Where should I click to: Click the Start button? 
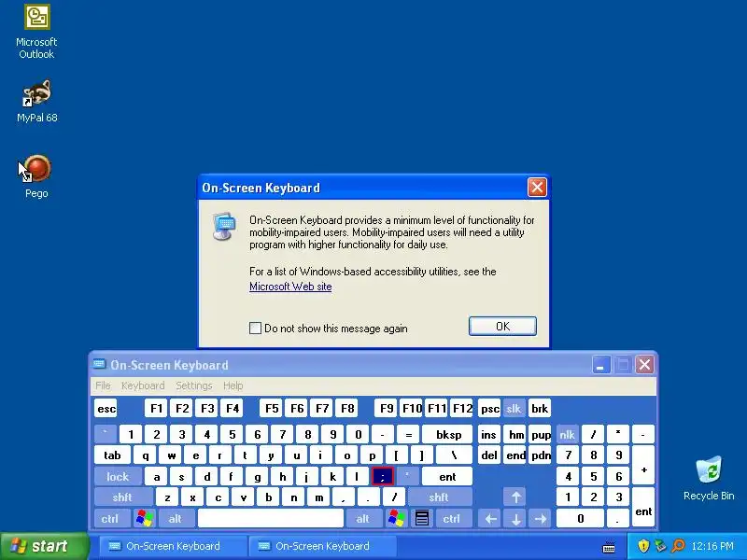pyautogui.click(x=44, y=546)
